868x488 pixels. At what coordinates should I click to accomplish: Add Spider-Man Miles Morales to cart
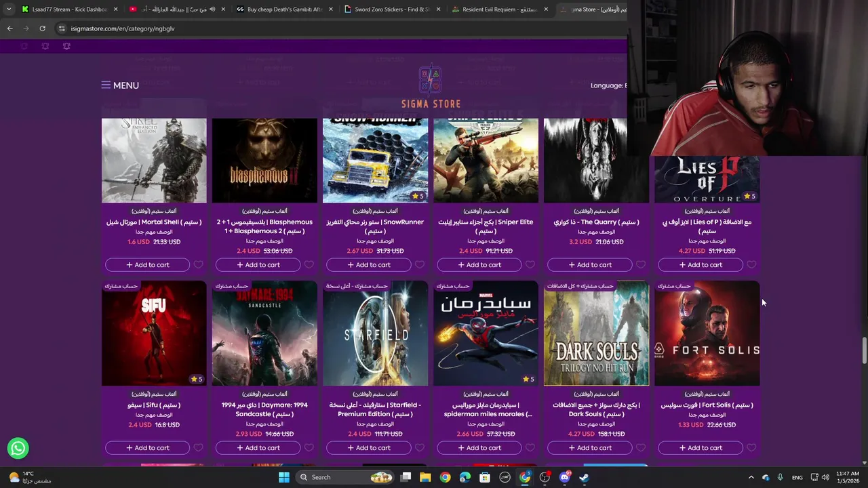click(479, 448)
